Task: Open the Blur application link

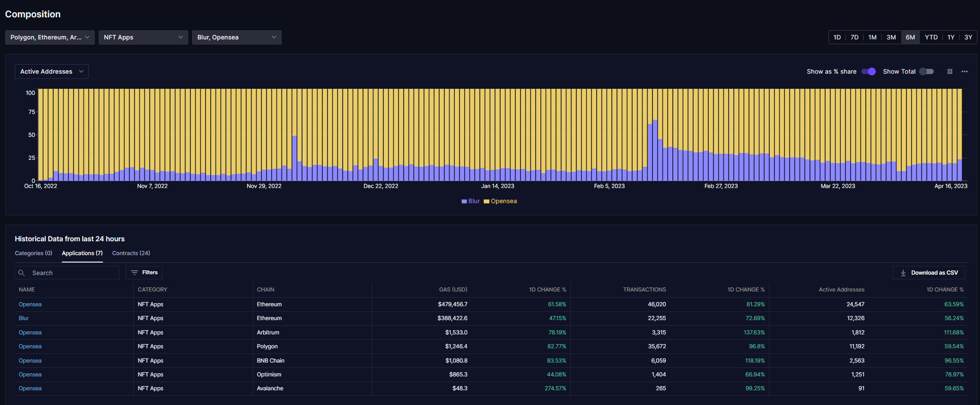Action: click(23, 318)
